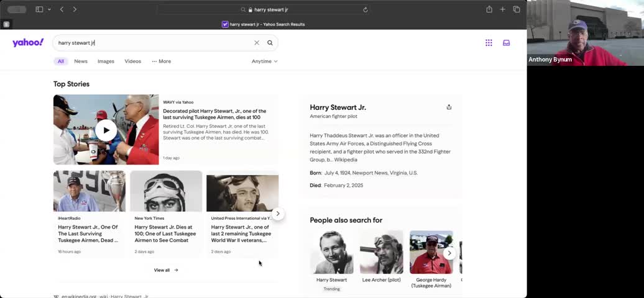Click Anthony Bynum's video tile
Viewport: 644px width, 298px height.
pos(586,33)
